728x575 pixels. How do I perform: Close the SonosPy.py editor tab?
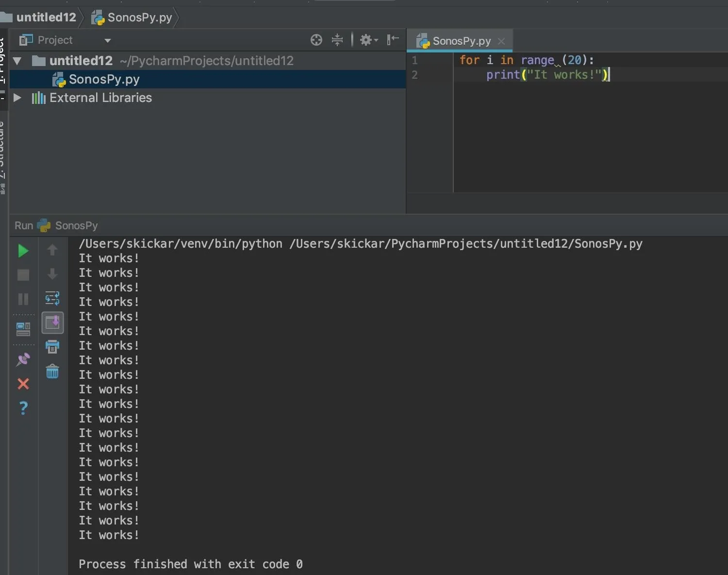(501, 41)
